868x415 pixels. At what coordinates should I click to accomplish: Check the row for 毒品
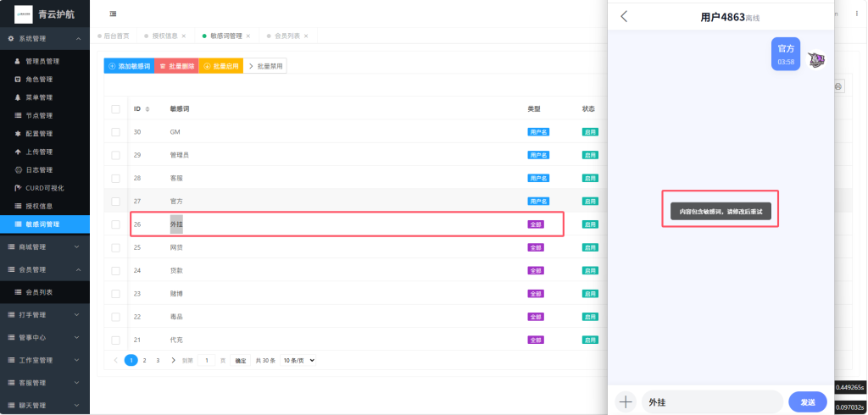[115, 317]
